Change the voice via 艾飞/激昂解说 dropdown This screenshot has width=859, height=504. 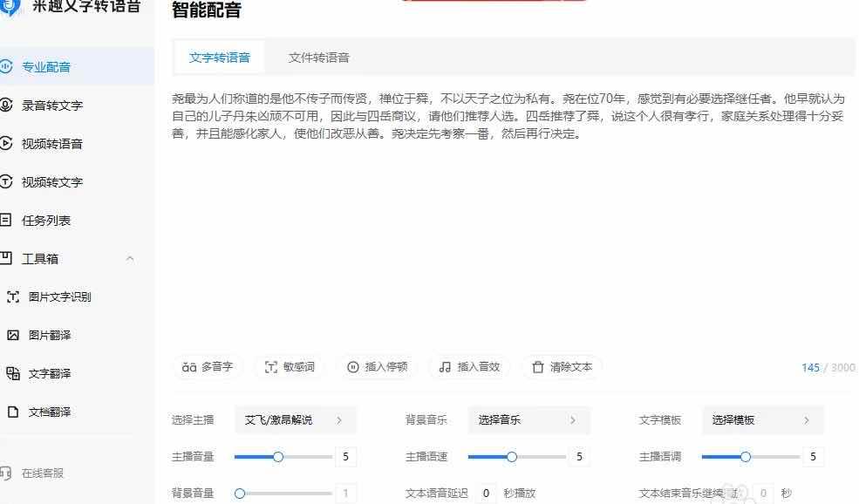294,419
